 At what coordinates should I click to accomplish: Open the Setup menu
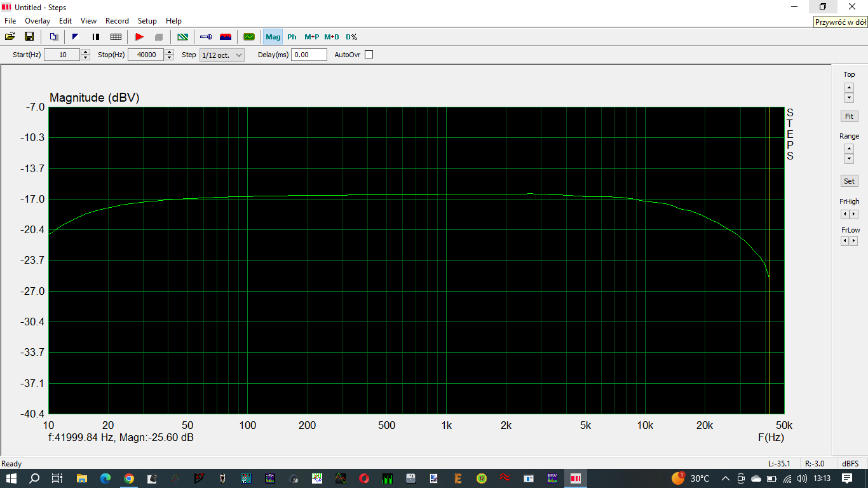(147, 21)
